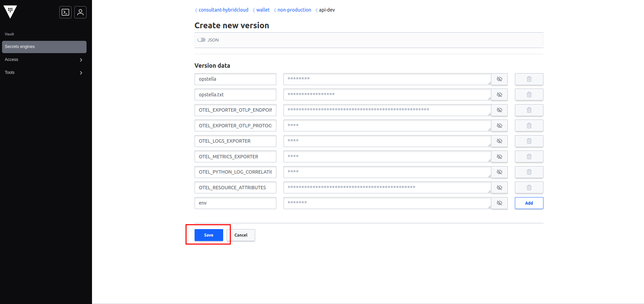This screenshot has width=644, height=304.
Task: Focus the OTEL_EXPORTER_OTLP_PROTOCOL value field
Action: click(387, 126)
